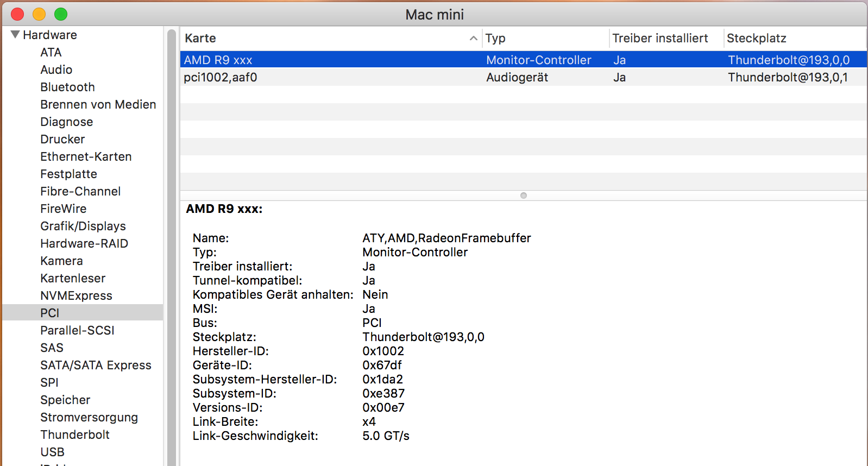This screenshot has height=466, width=868.
Task: Click the Subsystem-ID value 0xe387
Action: (383, 393)
